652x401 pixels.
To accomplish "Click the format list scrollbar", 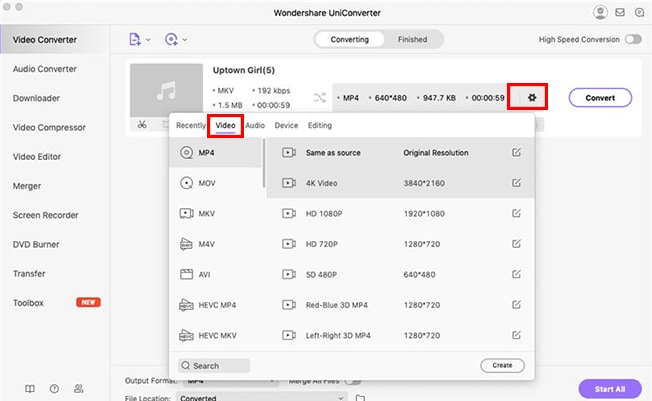I will pos(264,163).
